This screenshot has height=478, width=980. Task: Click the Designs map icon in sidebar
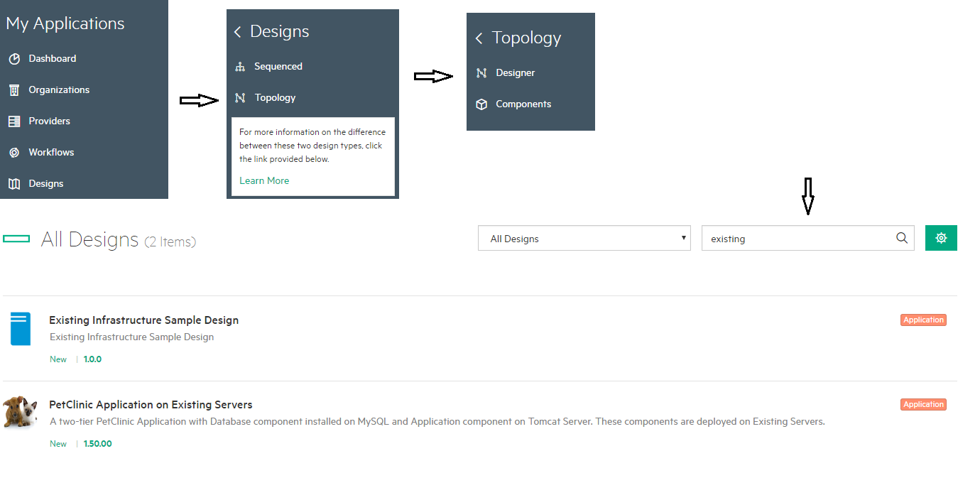14,184
